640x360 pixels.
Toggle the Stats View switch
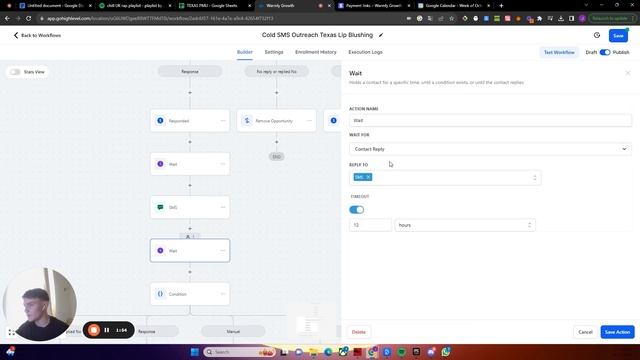click(x=15, y=72)
